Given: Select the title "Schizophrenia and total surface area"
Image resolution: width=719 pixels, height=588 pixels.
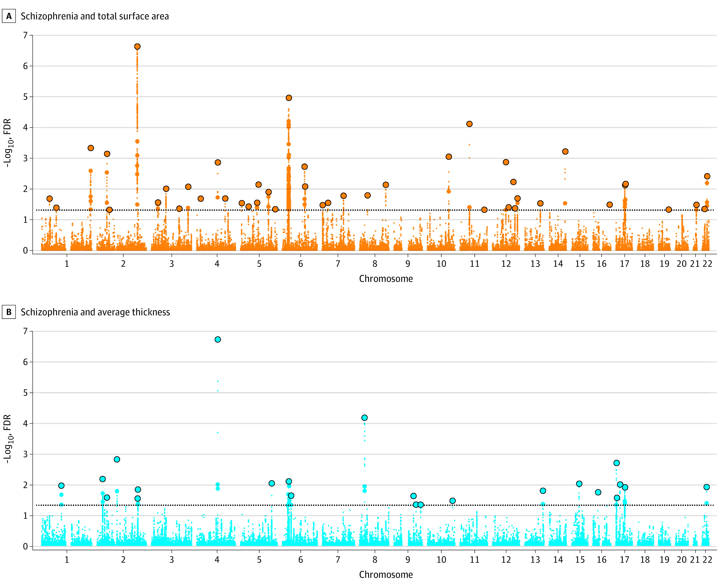Looking at the screenshot, I should coord(95,16).
